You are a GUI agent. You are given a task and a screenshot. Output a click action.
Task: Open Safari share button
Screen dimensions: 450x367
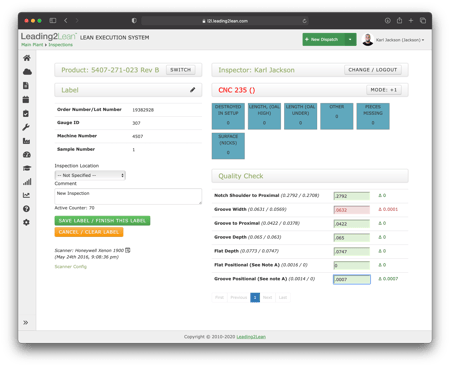[399, 21]
